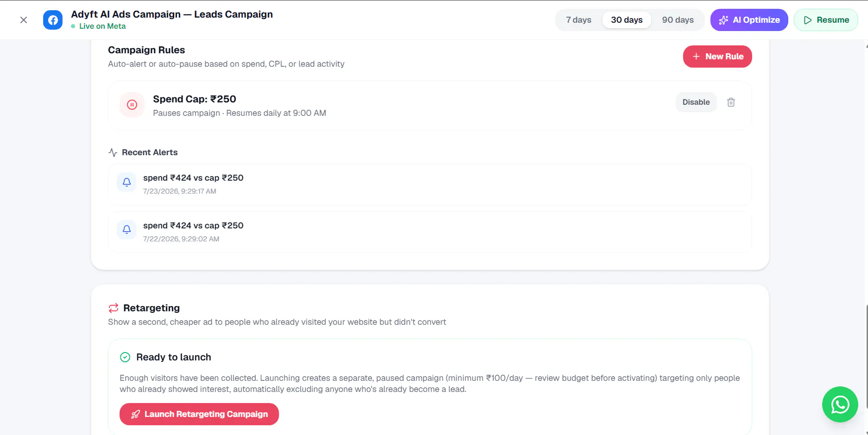This screenshot has width=868, height=435.
Task: Click the Recent Alerts activity icon
Action: click(113, 152)
